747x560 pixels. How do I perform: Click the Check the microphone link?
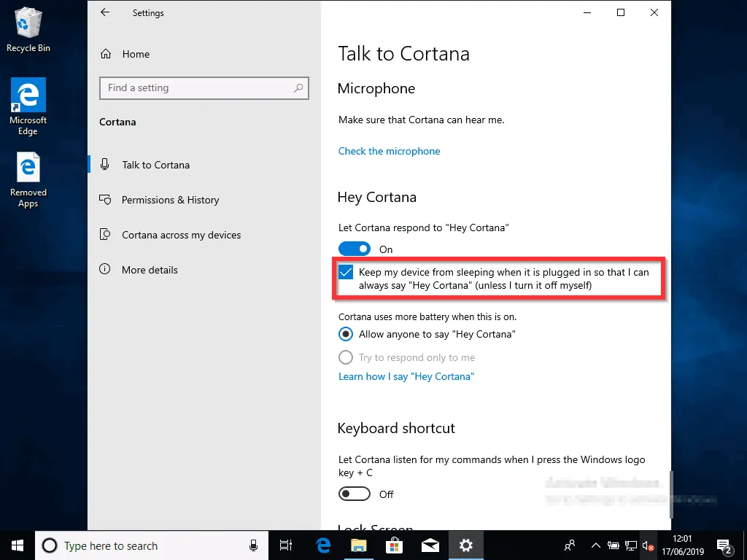tap(390, 152)
